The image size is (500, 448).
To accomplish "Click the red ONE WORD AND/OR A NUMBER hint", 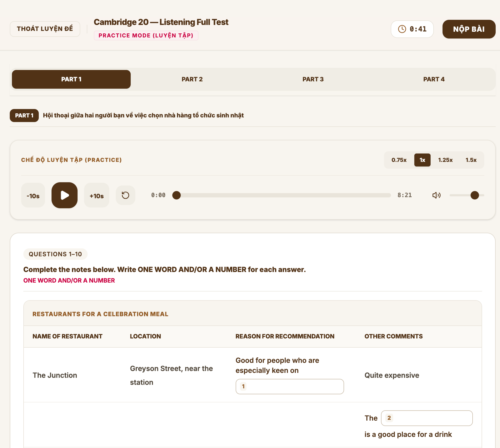I will [x=69, y=280].
